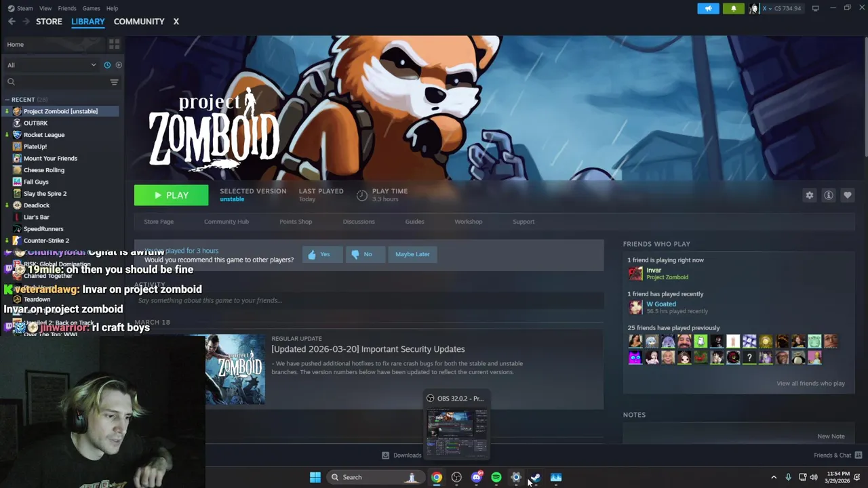Go back with the left arrow
This screenshot has width=868, height=488.
point(12,22)
